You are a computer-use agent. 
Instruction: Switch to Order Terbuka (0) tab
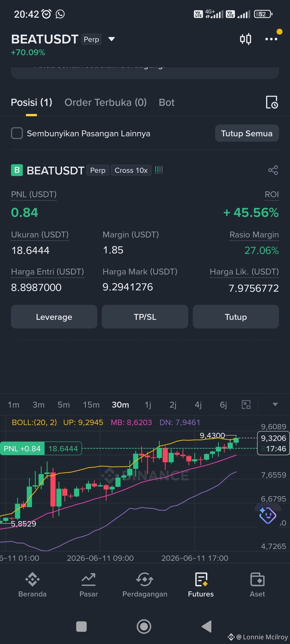pyautogui.click(x=106, y=102)
